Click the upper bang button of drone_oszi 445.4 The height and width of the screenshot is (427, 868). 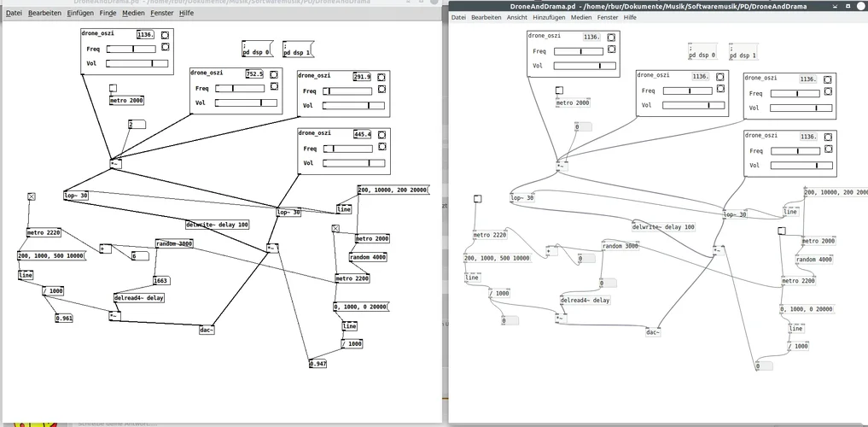(382, 135)
